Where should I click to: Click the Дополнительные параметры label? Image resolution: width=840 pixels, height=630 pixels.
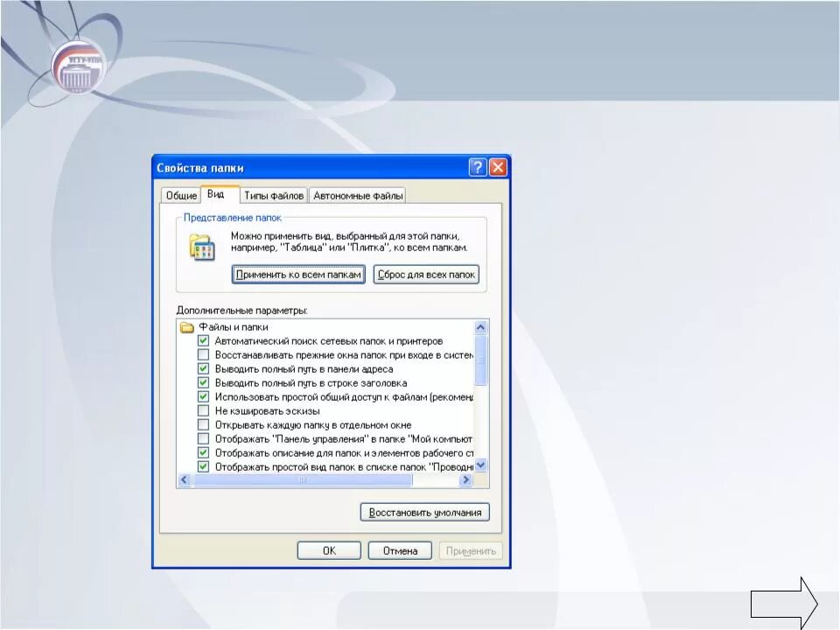click(241, 310)
